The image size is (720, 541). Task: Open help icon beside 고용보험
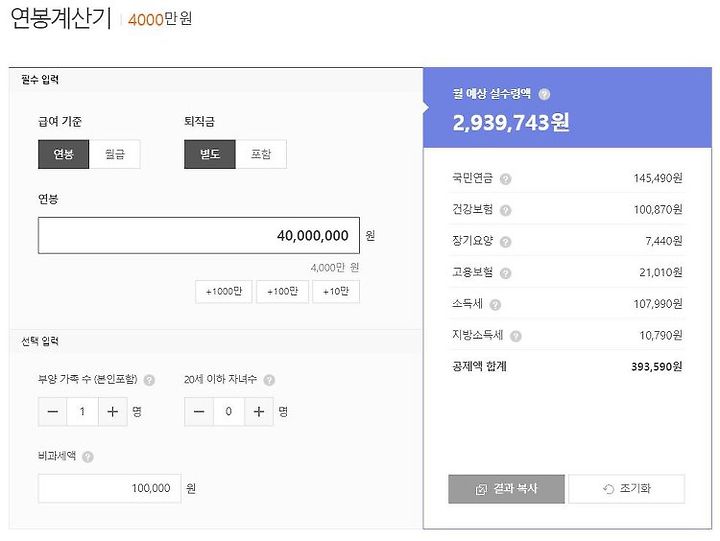click(x=506, y=274)
